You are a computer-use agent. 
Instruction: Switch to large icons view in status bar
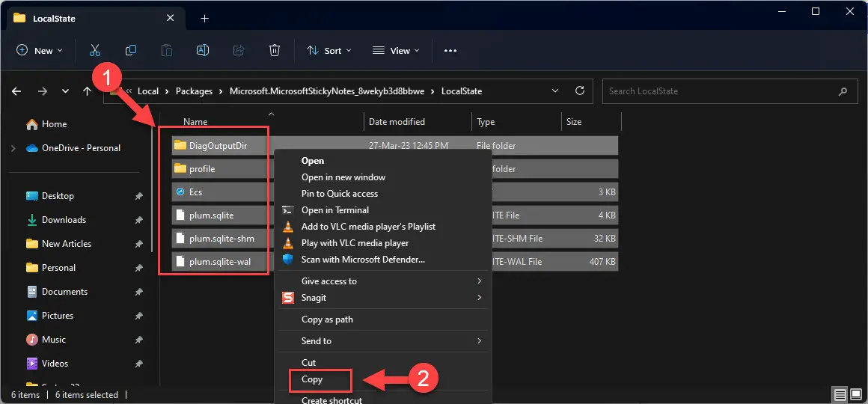tap(855, 394)
